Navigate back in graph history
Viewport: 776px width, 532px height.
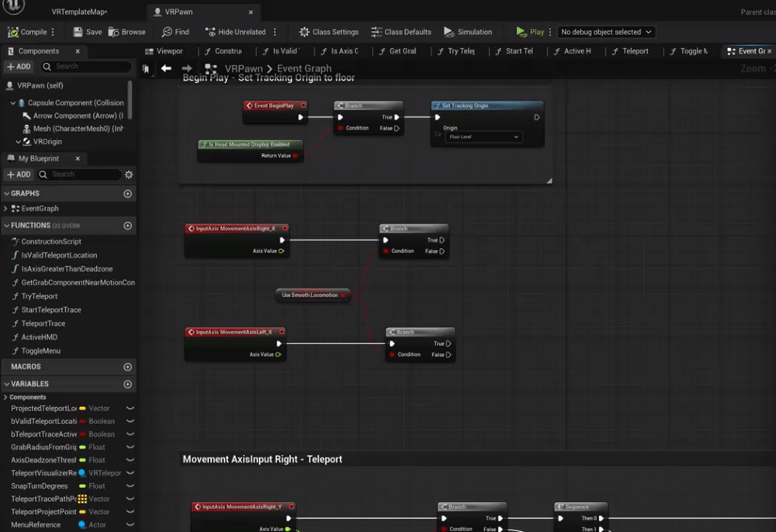click(166, 68)
